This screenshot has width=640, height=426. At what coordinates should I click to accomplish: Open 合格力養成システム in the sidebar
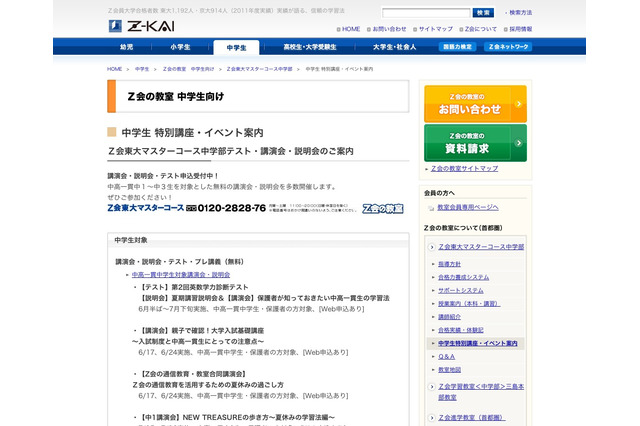[463, 277]
